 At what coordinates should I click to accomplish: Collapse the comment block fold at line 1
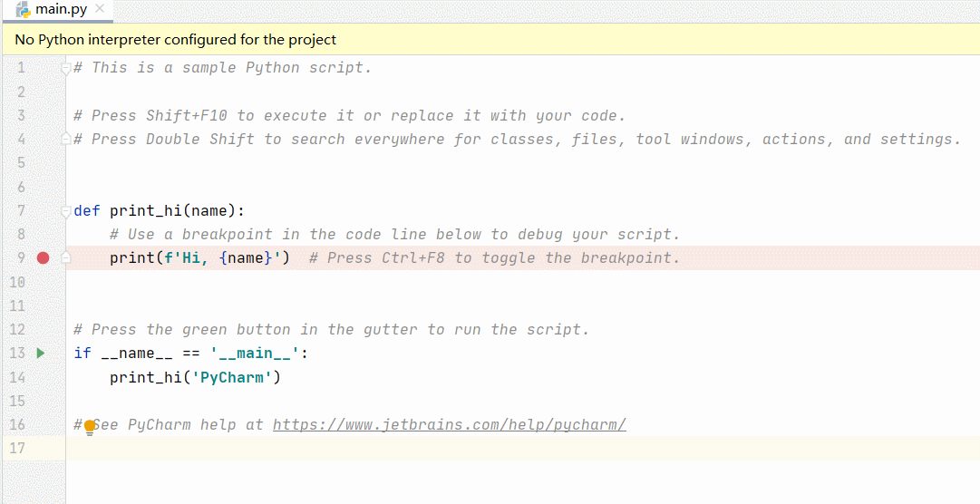(x=65, y=68)
